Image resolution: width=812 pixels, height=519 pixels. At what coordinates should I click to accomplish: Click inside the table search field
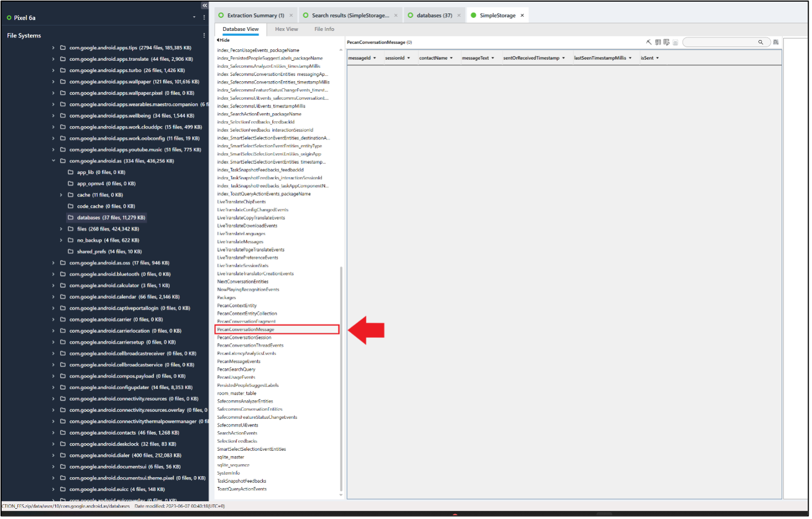pos(719,42)
